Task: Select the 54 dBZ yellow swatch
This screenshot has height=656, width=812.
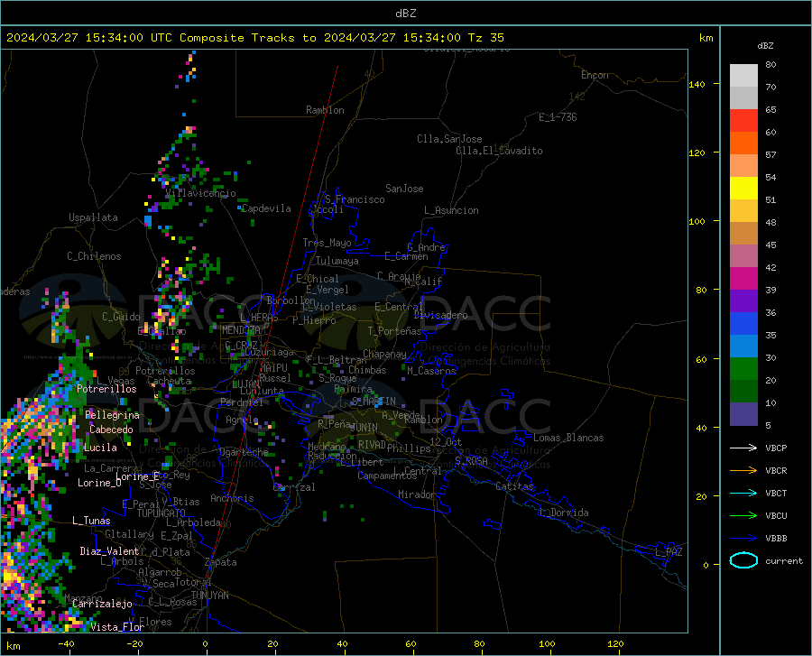Action: point(743,188)
